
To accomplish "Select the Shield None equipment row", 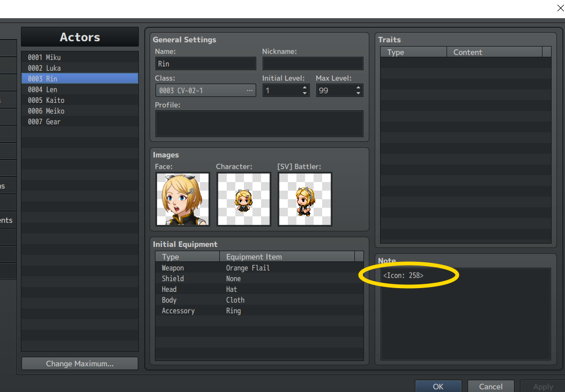I will 259,278.
